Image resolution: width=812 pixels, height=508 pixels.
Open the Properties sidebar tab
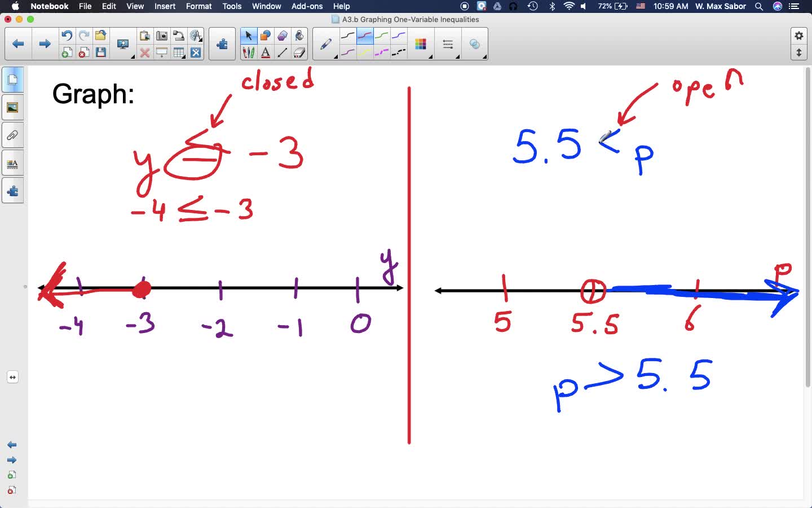coord(12,164)
